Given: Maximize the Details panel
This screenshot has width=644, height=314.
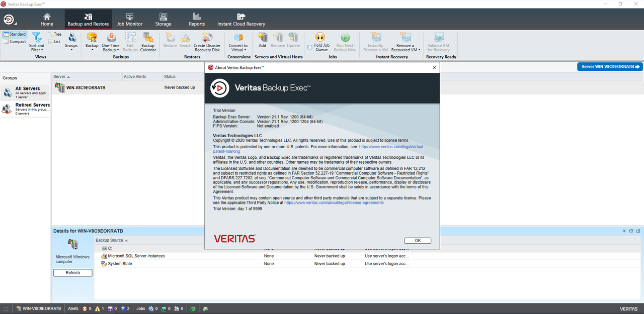Looking at the screenshot, I should coord(631,231).
